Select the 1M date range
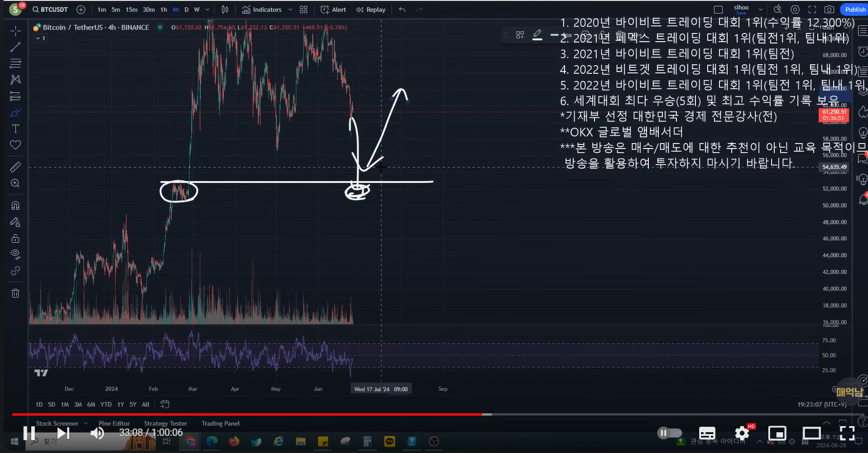This screenshot has width=868, height=453. click(65, 405)
